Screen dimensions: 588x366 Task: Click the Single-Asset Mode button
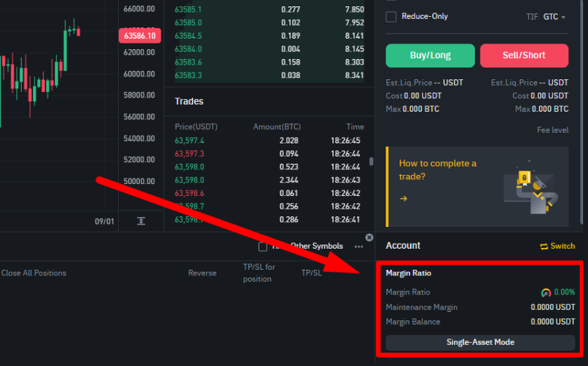coord(480,342)
